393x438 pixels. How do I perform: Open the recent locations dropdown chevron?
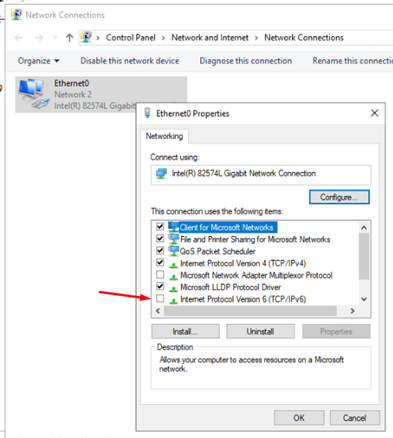tap(55, 38)
